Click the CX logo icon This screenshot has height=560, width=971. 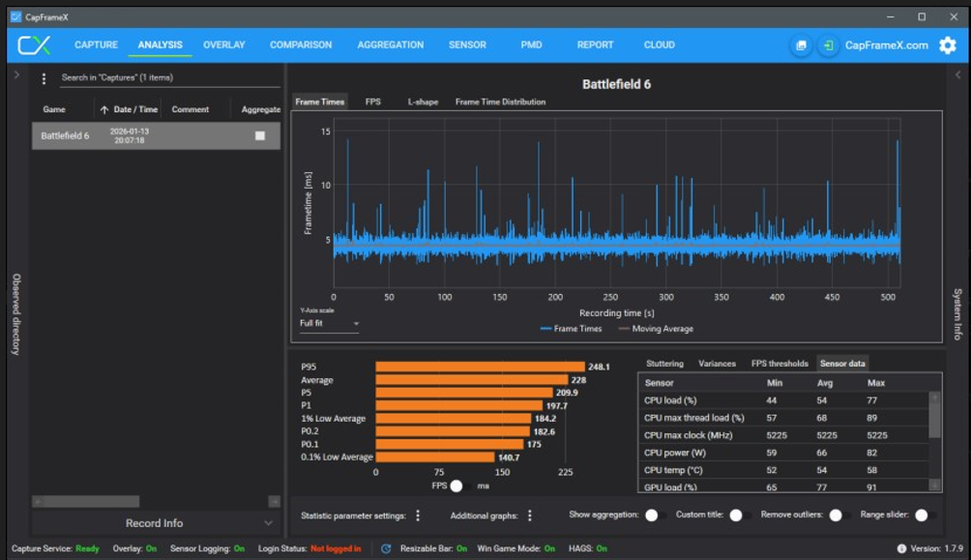(34, 45)
